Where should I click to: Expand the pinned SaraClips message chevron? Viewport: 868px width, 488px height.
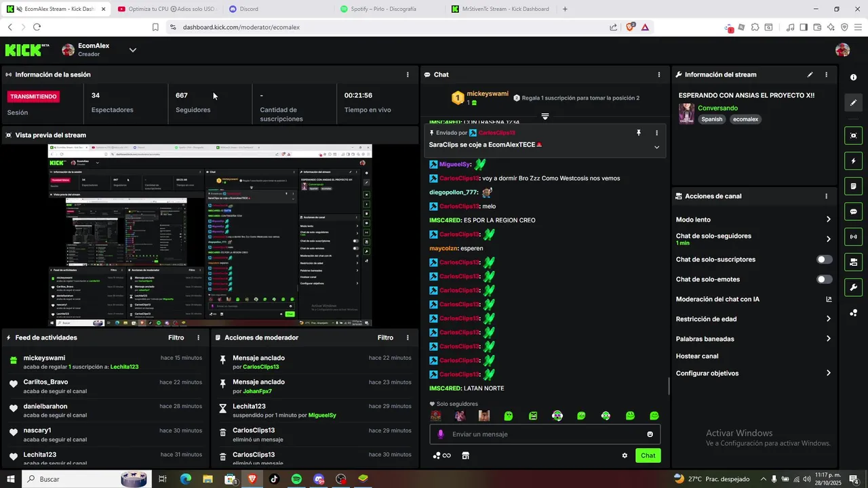(656, 147)
